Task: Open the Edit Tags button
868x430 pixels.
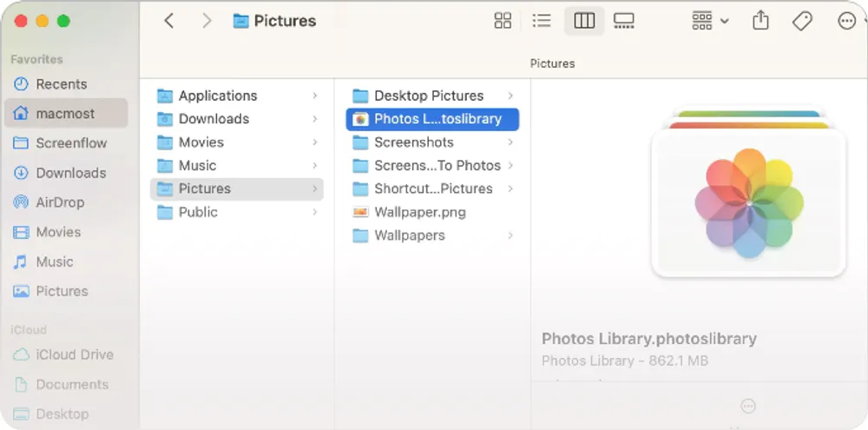Action: point(803,21)
